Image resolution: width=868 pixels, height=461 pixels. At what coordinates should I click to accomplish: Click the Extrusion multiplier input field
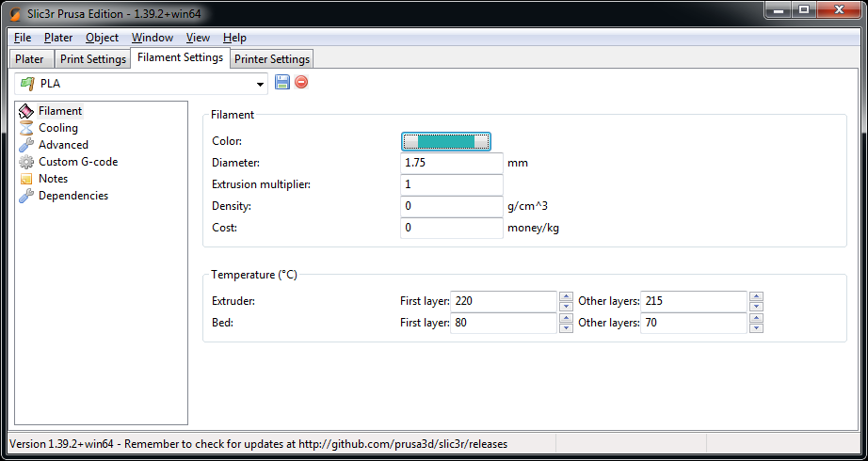tap(452, 184)
